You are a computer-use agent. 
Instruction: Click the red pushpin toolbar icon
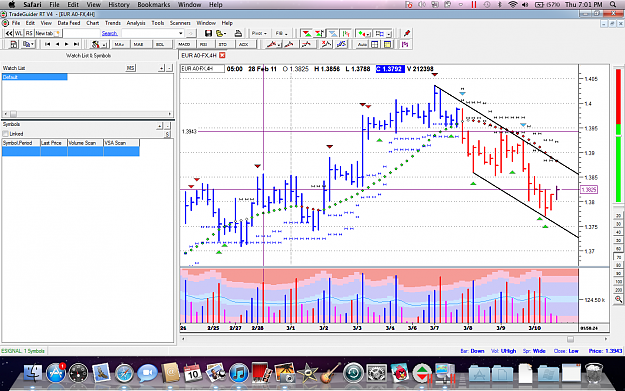pos(407,33)
